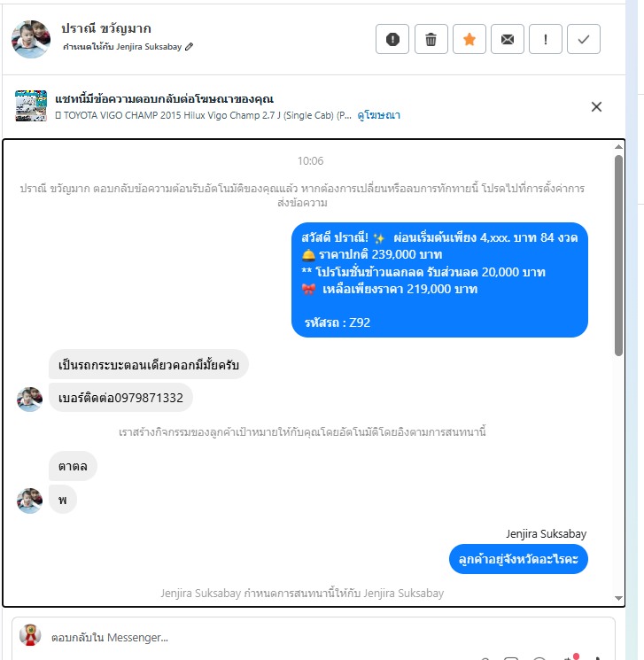
Task: Select the blue promo message with รหัสรถ Z92
Action: click(439, 280)
